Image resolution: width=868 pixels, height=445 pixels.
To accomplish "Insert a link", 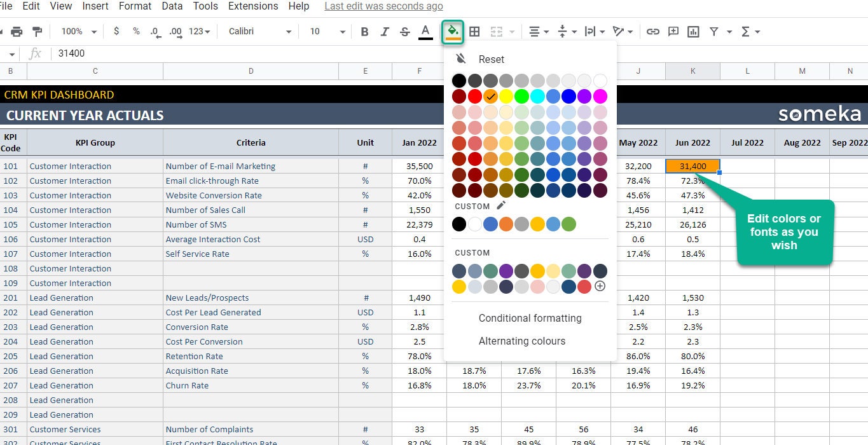I will [652, 31].
